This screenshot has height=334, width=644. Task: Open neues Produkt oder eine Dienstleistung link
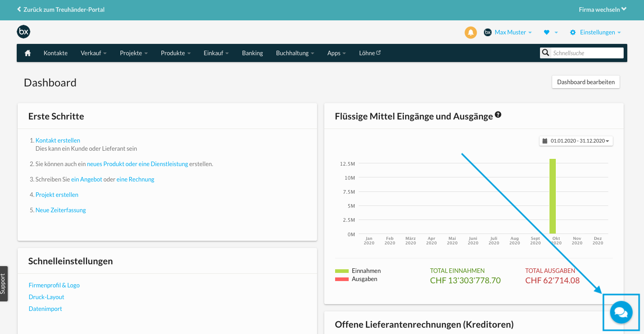137,164
